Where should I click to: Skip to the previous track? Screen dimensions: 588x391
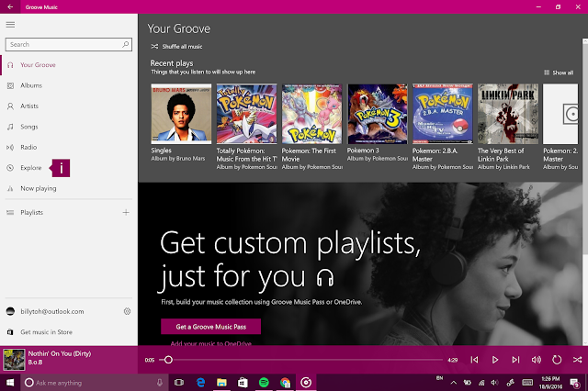click(474, 360)
